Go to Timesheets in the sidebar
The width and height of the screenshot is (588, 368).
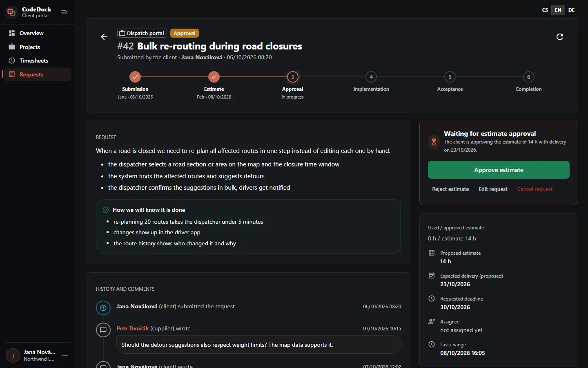(38, 61)
